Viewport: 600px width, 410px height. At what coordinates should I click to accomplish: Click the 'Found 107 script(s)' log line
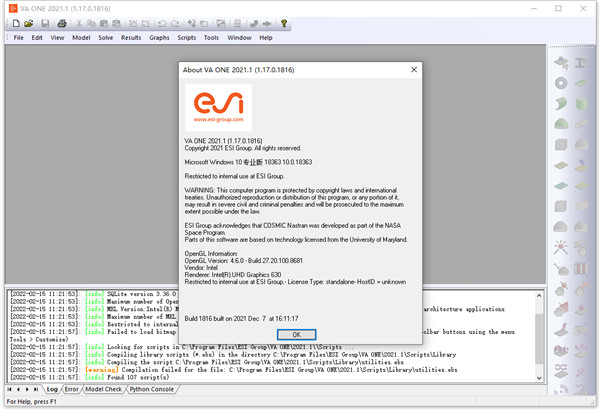[x=138, y=377]
